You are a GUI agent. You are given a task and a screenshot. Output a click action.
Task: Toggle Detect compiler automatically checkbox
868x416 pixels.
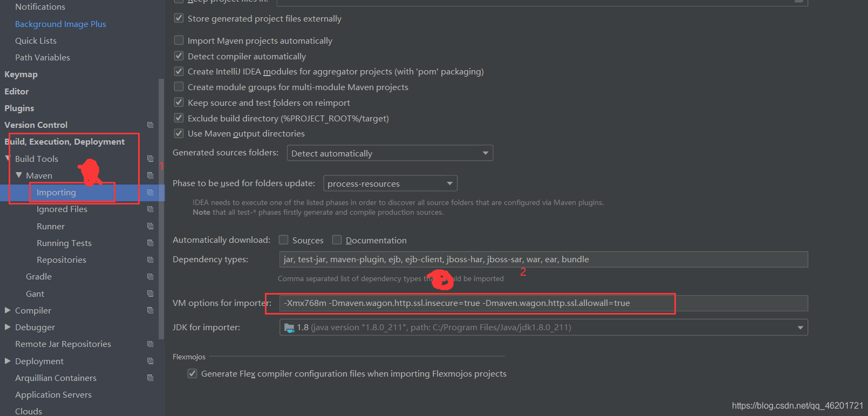pyautogui.click(x=179, y=56)
